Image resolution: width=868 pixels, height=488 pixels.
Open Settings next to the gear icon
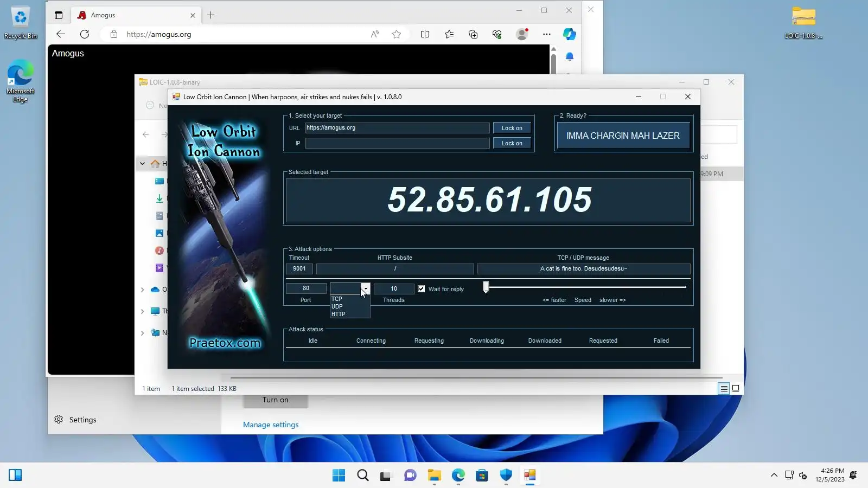click(82, 420)
